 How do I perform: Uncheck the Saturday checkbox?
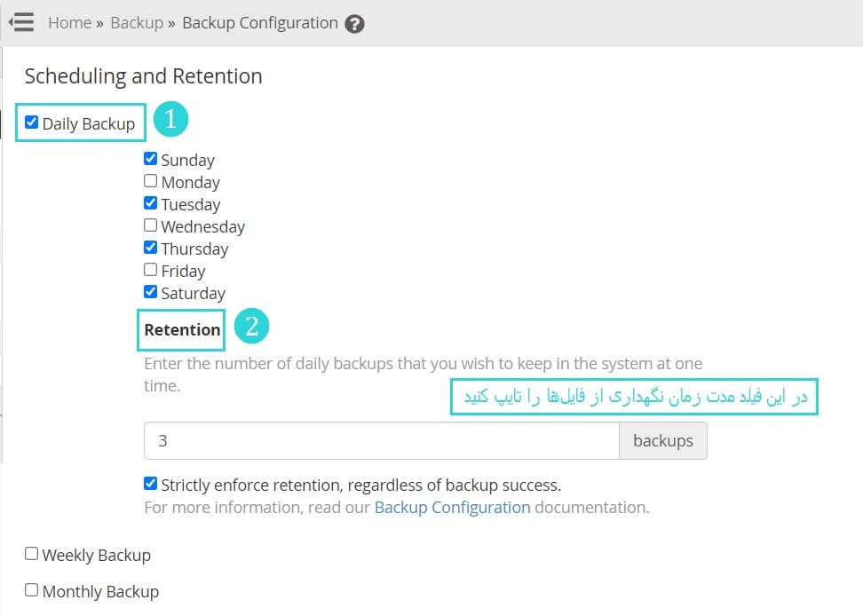pos(150,291)
